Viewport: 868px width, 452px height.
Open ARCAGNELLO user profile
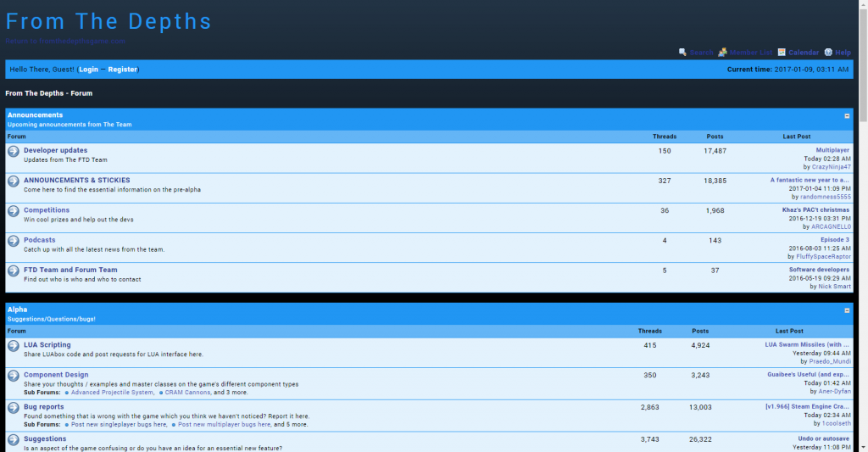831,226
